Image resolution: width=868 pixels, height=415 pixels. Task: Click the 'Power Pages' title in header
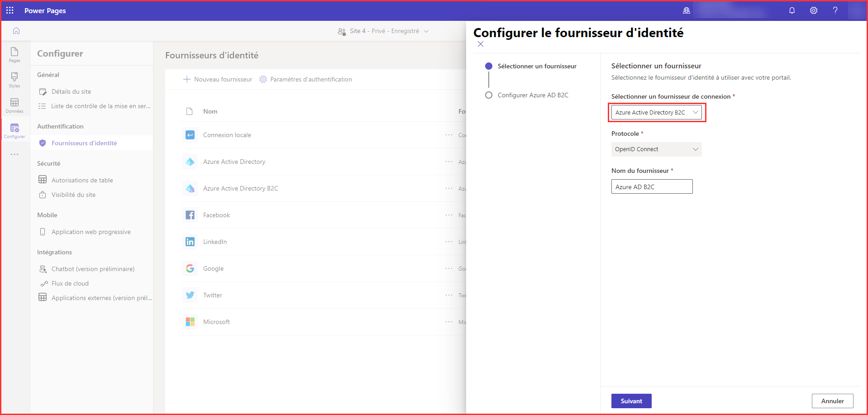pyautogui.click(x=45, y=10)
